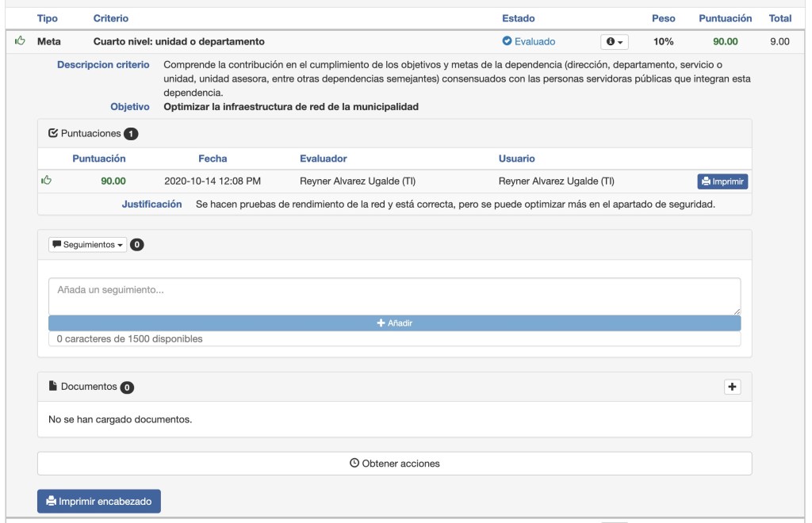Click the Puntuaciones count badge showing 1
Screen dimensions: 812x523
coord(131,134)
